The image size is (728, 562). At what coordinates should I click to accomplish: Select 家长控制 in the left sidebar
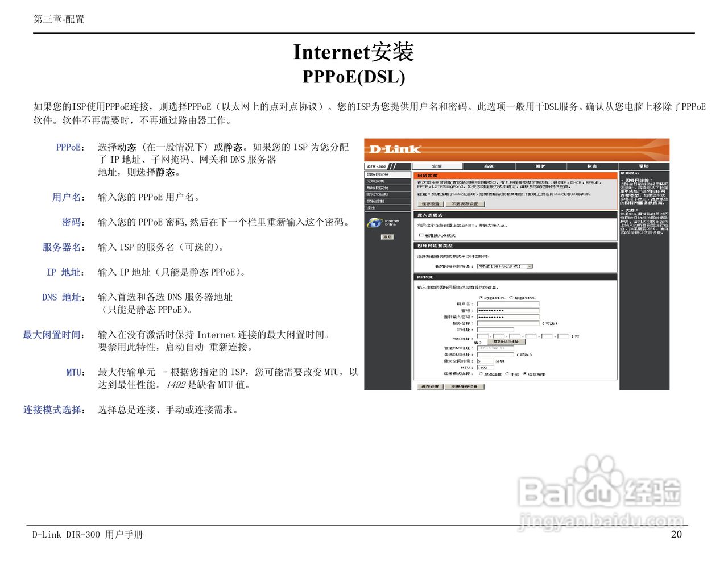point(387,201)
